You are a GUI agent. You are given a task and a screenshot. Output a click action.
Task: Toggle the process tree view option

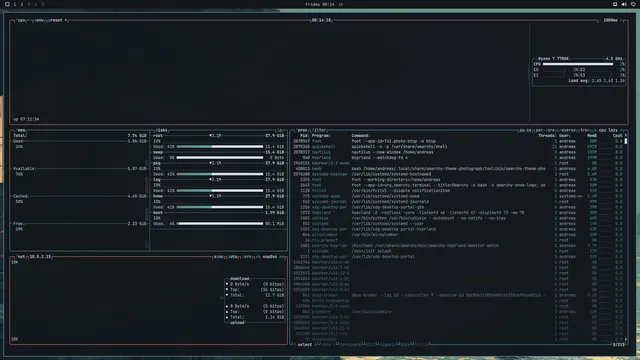pos(584,130)
